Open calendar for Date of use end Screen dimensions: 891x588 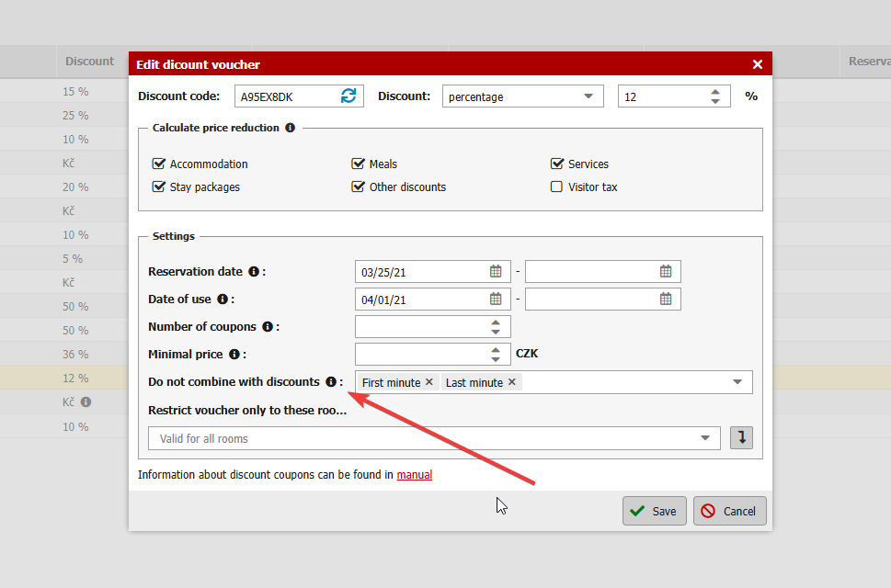point(666,300)
